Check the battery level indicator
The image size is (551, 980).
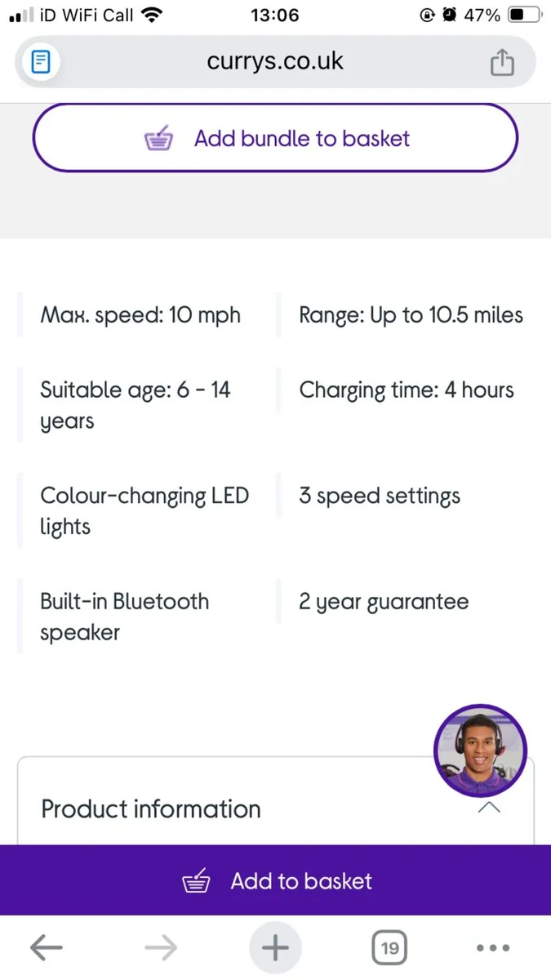[x=515, y=14]
